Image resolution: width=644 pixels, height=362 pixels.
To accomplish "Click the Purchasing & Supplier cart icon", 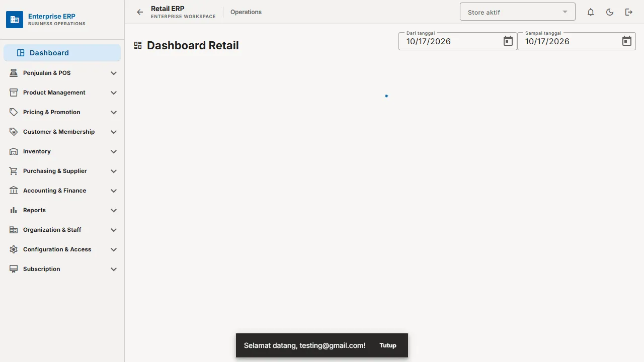I will [x=14, y=171].
